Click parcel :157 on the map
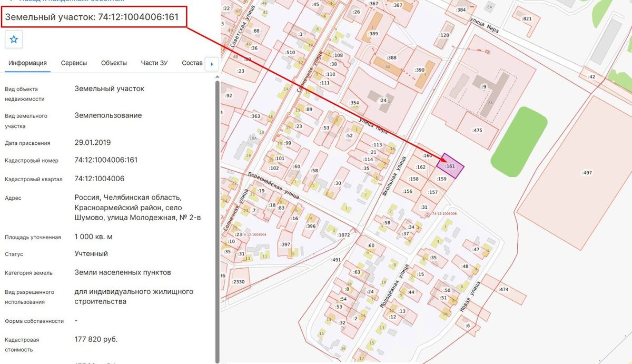This screenshot has width=632, height=364. click(432, 192)
